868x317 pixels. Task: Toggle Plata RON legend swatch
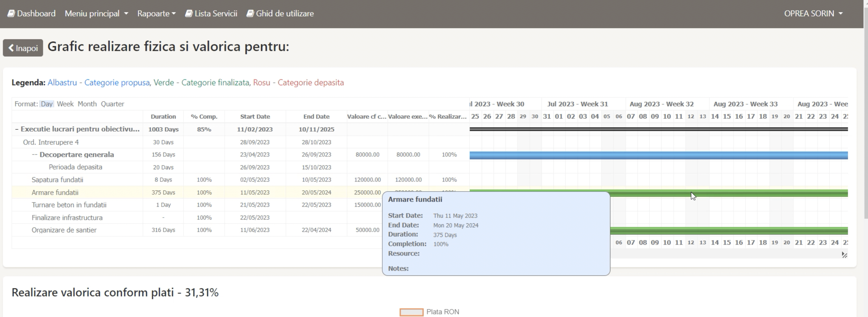(411, 312)
